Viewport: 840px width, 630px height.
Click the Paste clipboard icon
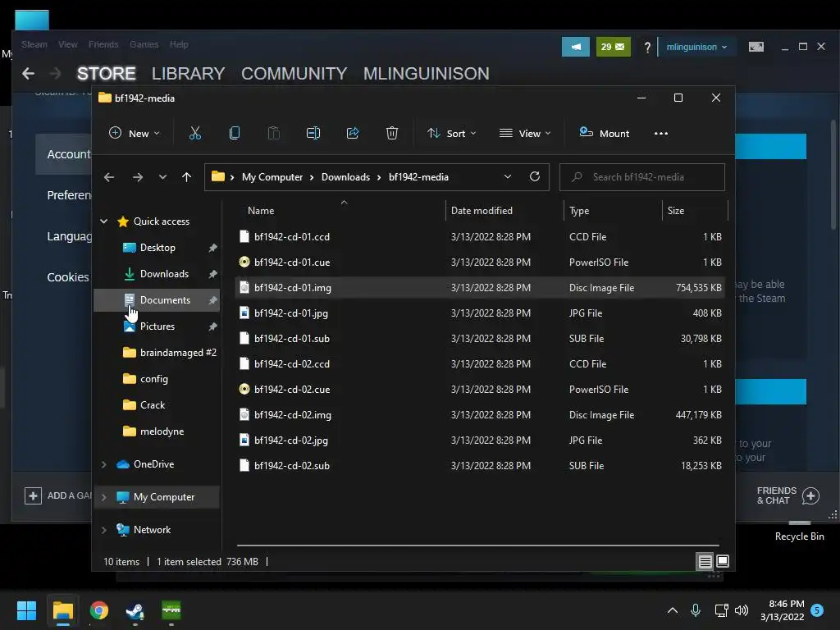[274, 134]
